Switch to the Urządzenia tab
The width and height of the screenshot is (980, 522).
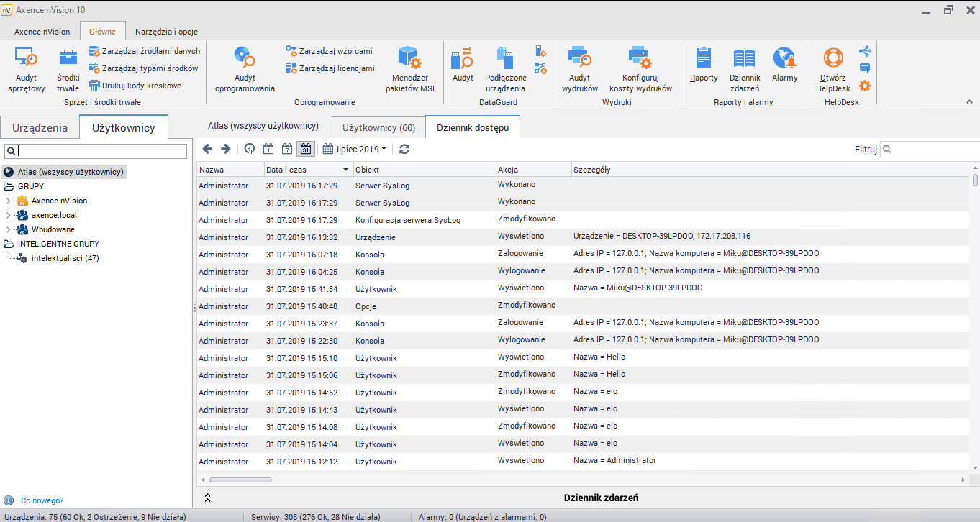(40, 127)
